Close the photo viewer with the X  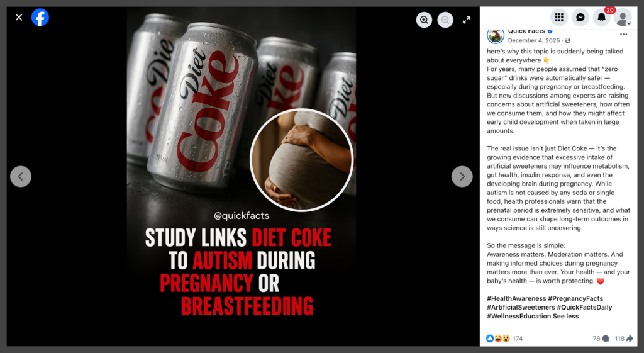pyautogui.click(x=19, y=18)
